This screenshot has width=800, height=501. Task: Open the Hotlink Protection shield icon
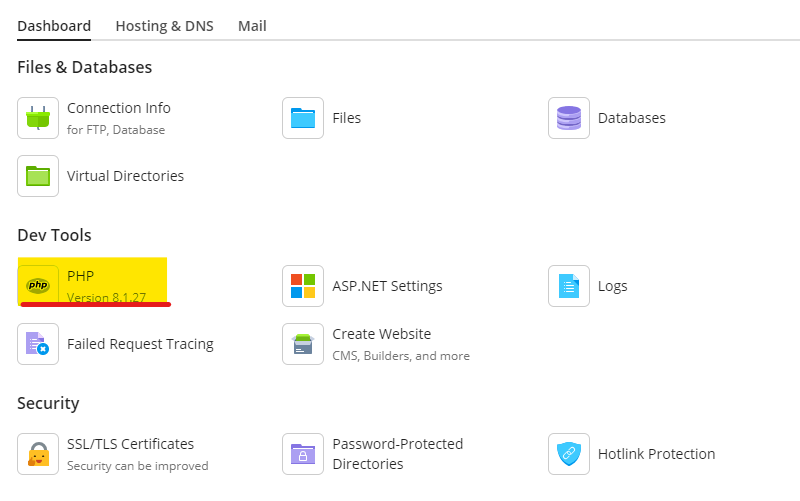coord(568,454)
